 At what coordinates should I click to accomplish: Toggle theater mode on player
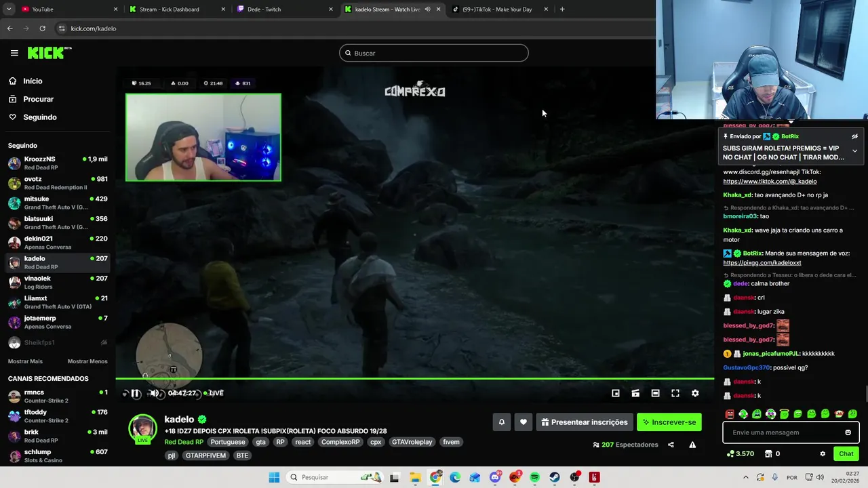click(x=635, y=393)
